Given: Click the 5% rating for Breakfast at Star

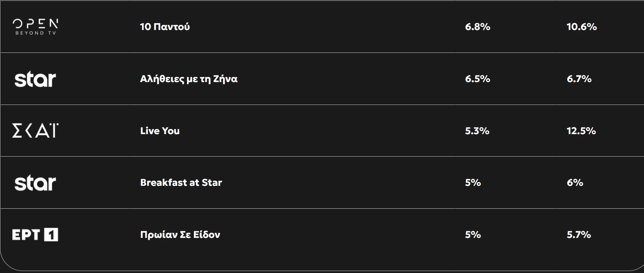Looking at the screenshot, I should [473, 183].
